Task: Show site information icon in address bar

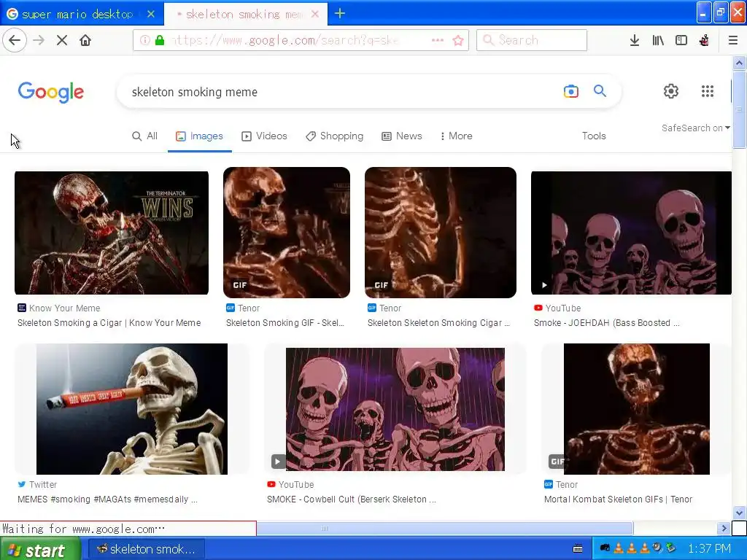Action: click(x=145, y=41)
